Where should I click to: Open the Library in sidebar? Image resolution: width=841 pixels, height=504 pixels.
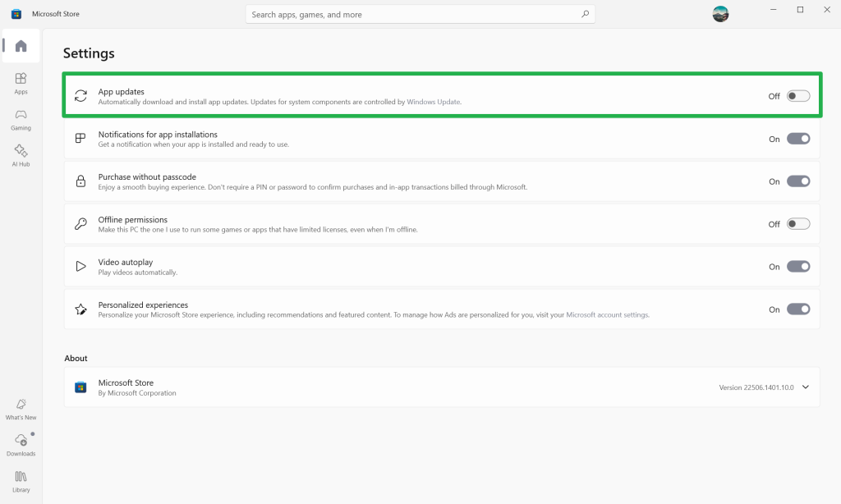point(21,482)
